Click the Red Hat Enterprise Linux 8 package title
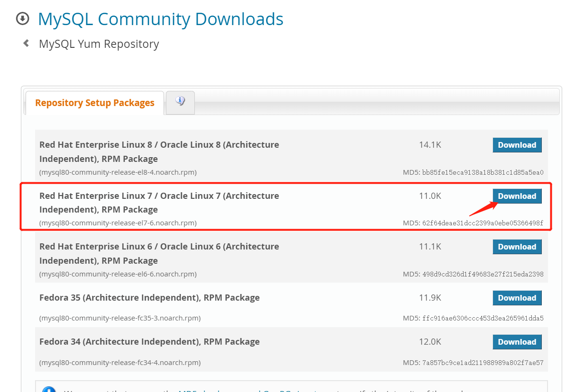This screenshot has width=575, height=392. click(x=159, y=151)
